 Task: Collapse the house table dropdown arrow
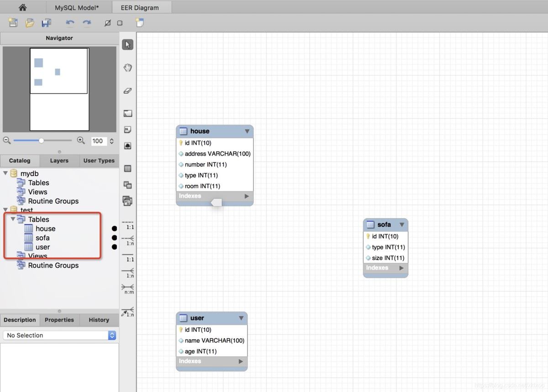click(247, 131)
